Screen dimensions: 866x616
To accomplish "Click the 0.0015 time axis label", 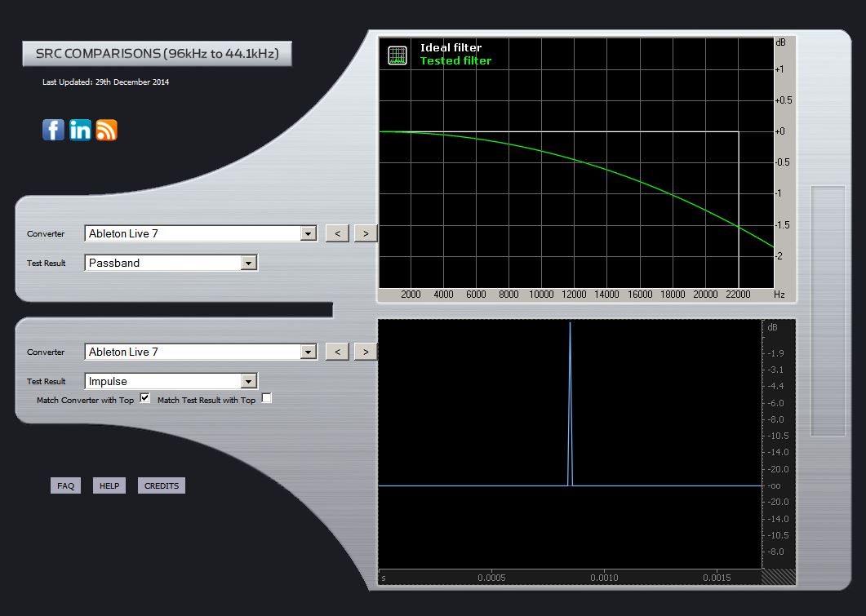I will (717, 578).
